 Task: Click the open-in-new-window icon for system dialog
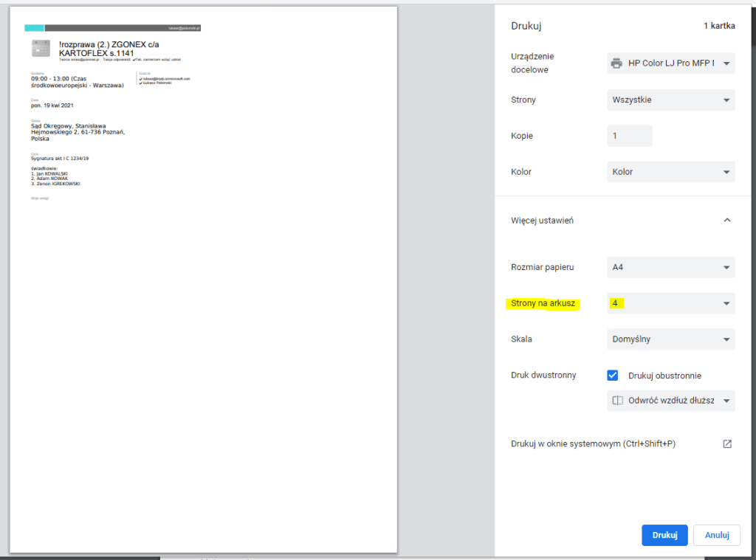726,444
